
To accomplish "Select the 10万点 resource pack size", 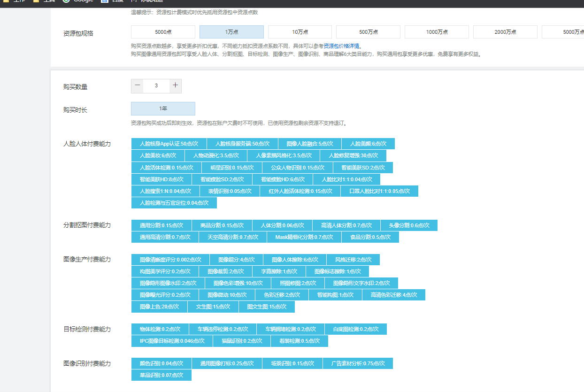I will [x=300, y=31].
